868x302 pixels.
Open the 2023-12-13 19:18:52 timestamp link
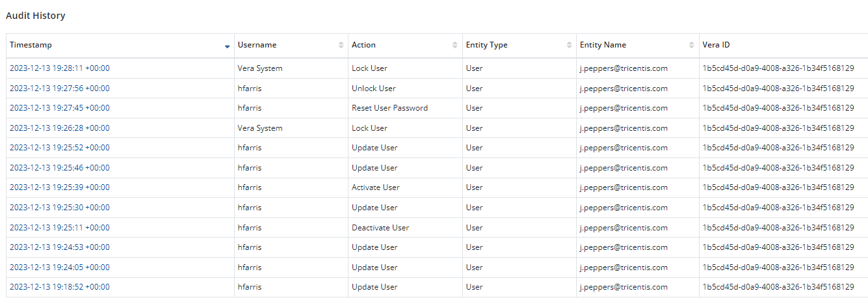(60, 287)
